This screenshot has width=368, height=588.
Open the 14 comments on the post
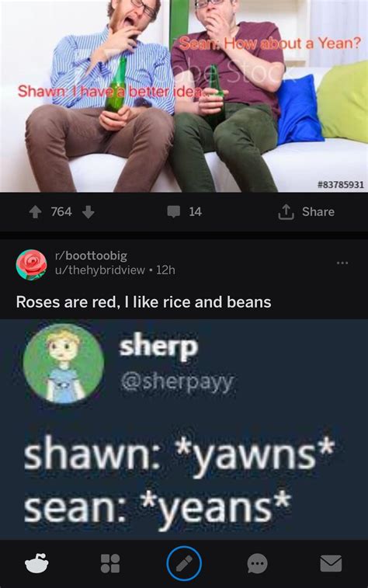tap(184, 212)
